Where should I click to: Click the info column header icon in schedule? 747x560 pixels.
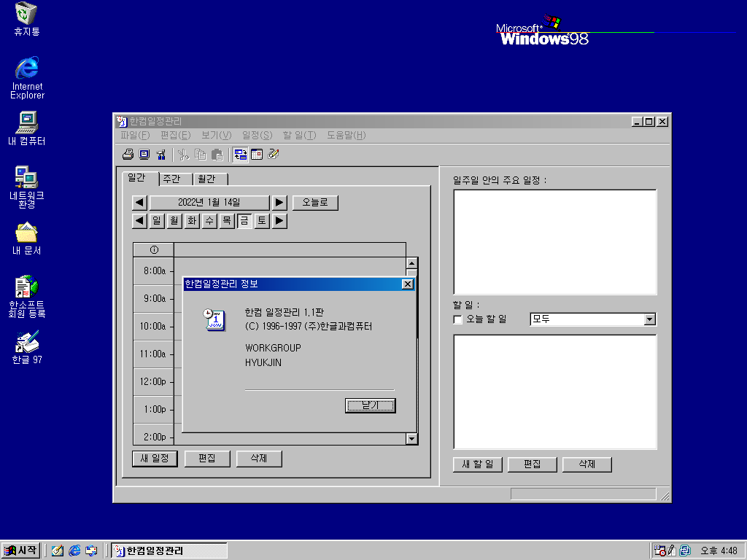(x=154, y=249)
